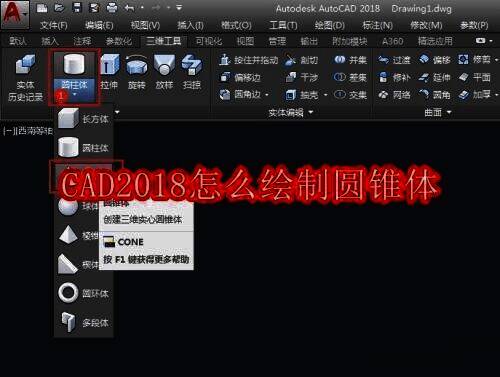500x377 pixels.
Task: Switch to the A360 ribbon tab
Action: coord(393,41)
